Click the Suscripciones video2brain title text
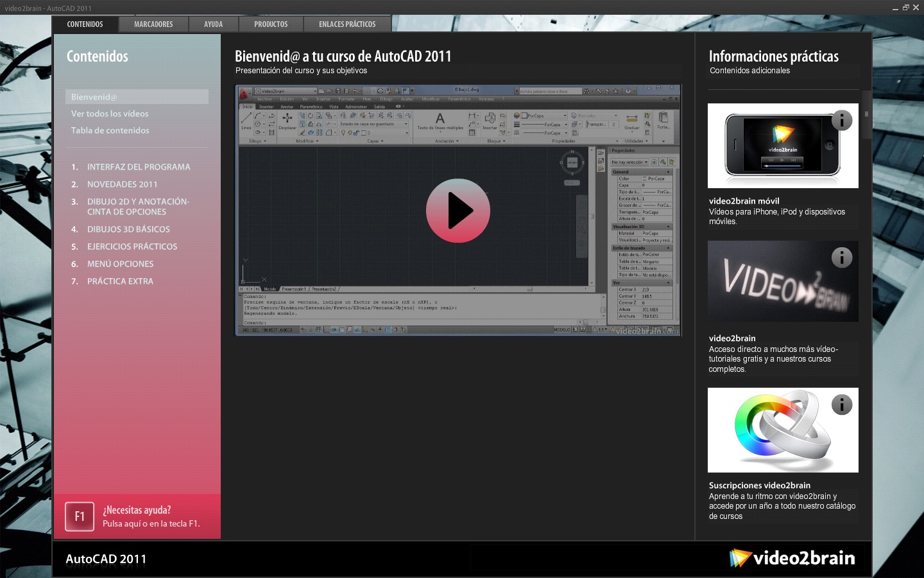 [x=759, y=486]
